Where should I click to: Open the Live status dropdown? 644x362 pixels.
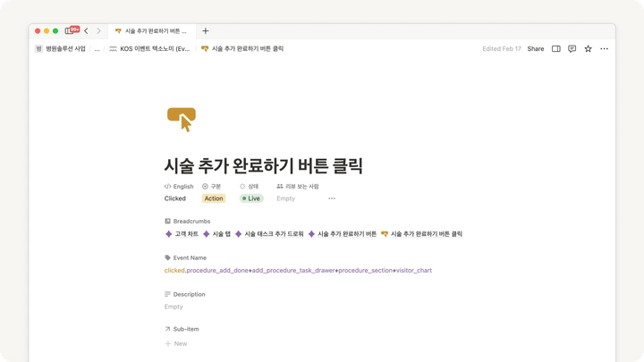pyautogui.click(x=251, y=198)
